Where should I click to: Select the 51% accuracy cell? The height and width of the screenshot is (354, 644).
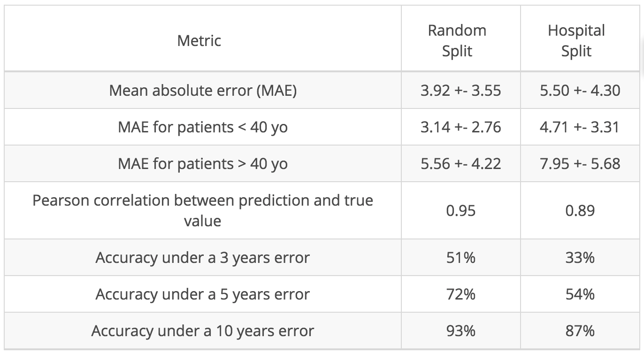point(460,257)
